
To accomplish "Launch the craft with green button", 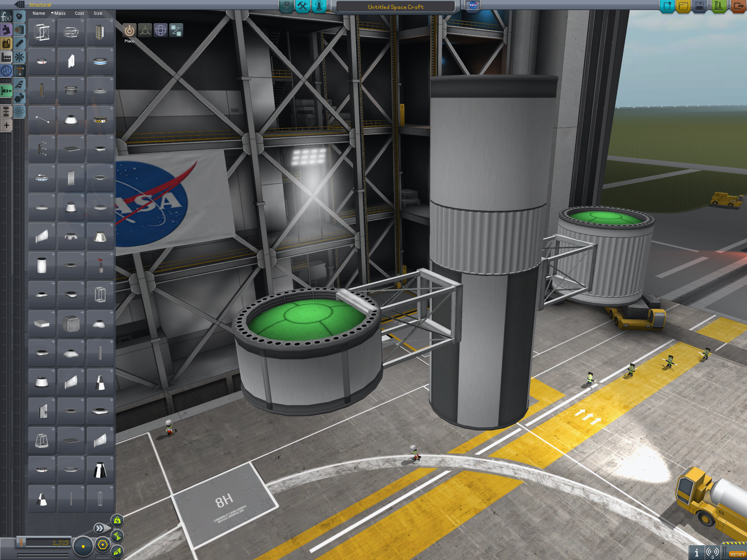I will tap(719, 6).
